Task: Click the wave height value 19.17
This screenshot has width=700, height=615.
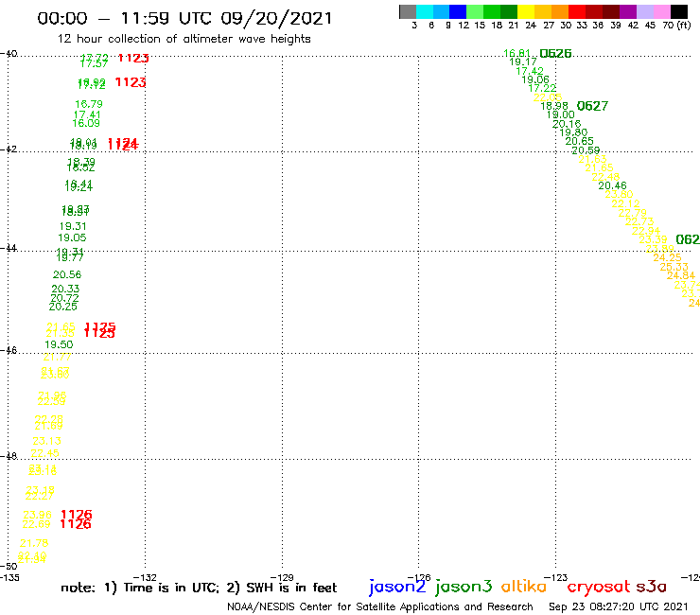Action: click(523, 62)
